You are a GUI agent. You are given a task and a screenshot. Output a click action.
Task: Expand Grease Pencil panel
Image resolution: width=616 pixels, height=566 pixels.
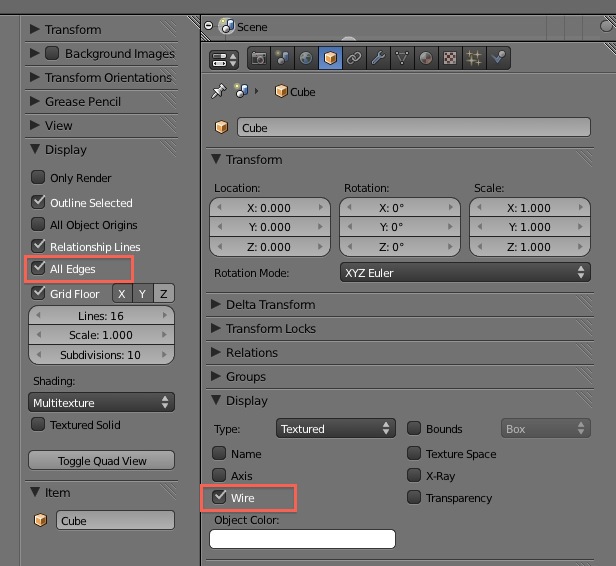(x=35, y=101)
